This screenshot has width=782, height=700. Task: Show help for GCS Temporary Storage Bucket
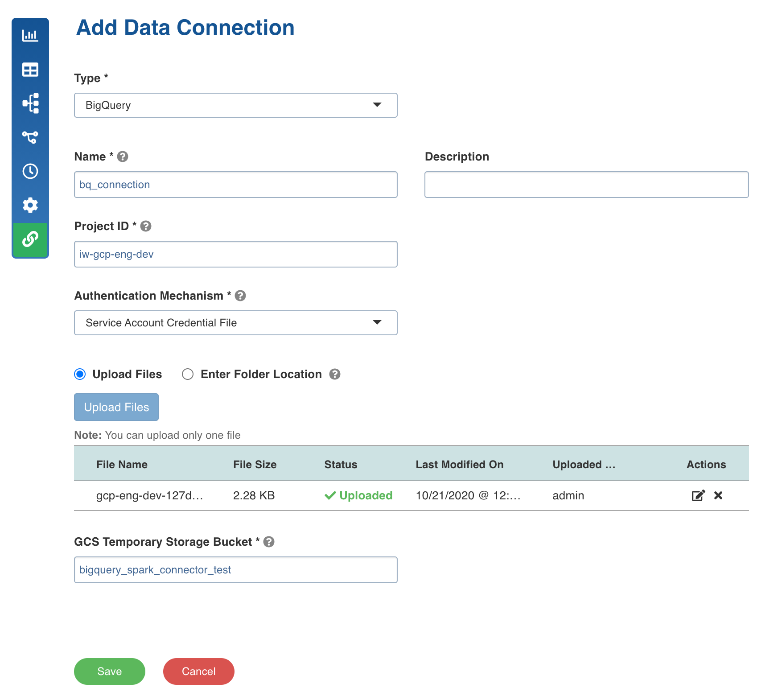pos(269,542)
